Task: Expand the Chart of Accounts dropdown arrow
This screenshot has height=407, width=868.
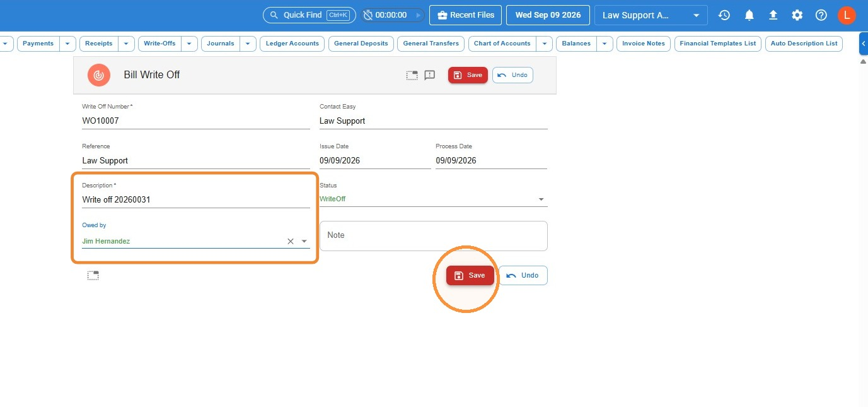Action: (545, 44)
